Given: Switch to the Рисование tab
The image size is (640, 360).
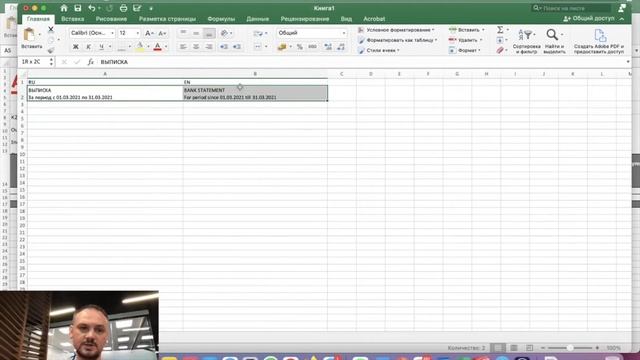Looking at the screenshot, I should click(x=111, y=19).
